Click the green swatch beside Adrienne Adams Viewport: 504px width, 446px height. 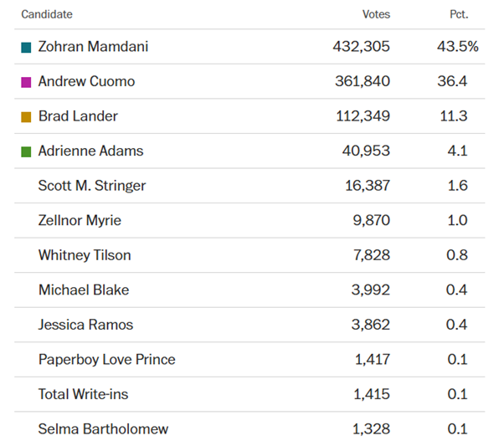pos(26,151)
